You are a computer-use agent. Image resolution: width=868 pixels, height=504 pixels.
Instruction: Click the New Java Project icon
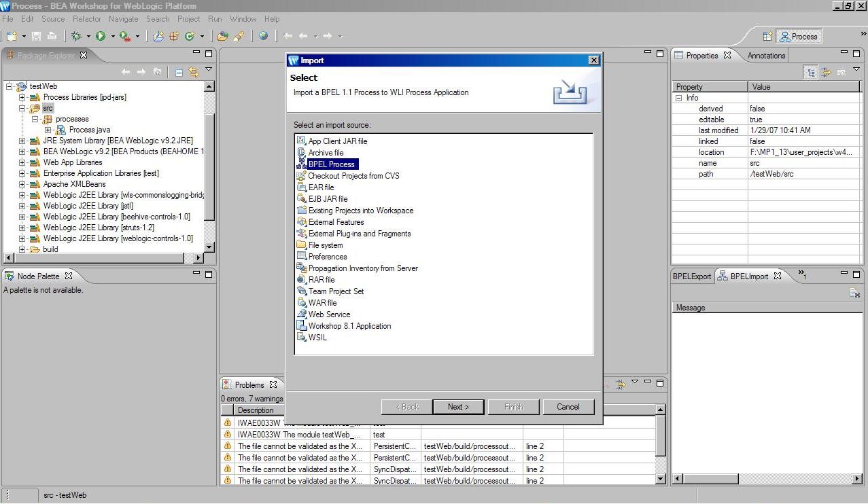coord(158,36)
